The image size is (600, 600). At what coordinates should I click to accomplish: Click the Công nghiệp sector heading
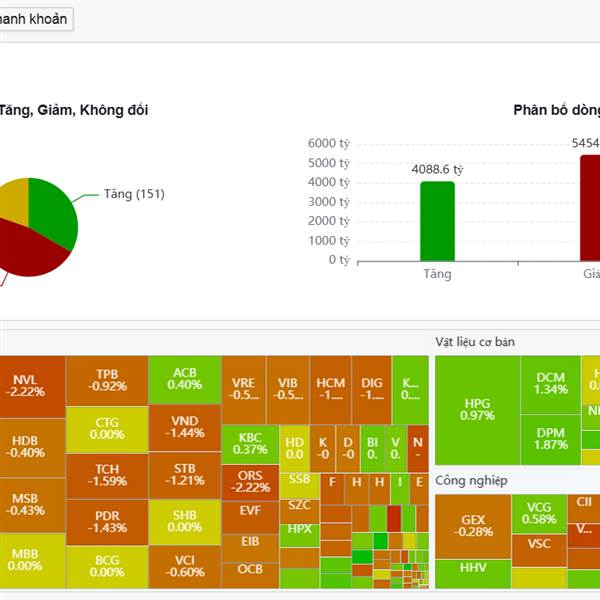(x=471, y=480)
